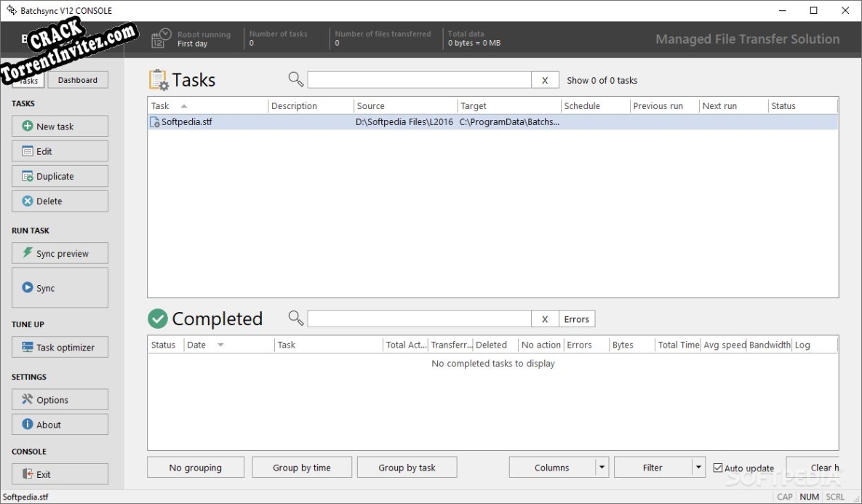Viewport: 862px width, 504px height.
Task: Switch to the Dashboard tab
Action: click(x=78, y=80)
